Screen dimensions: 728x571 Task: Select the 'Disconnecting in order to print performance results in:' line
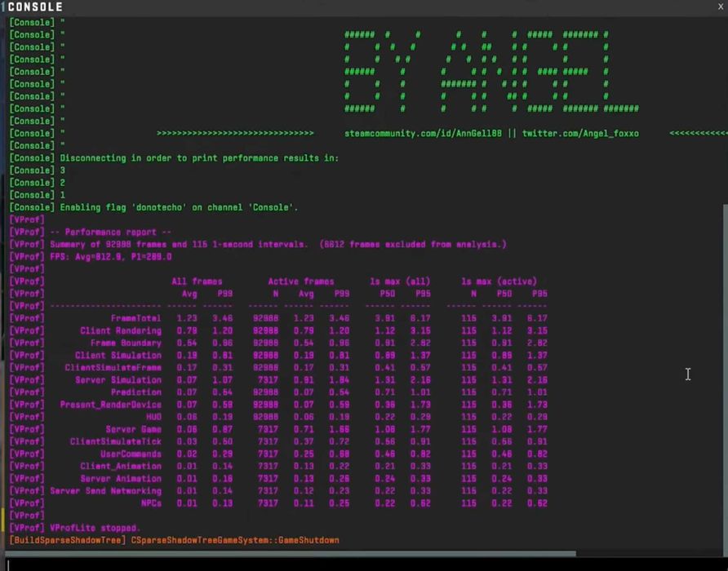pyautogui.click(x=174, y=158)
